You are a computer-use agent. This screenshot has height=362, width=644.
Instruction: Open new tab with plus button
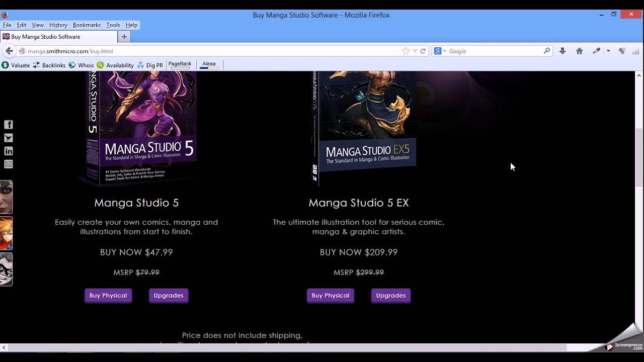coord(124,36)
